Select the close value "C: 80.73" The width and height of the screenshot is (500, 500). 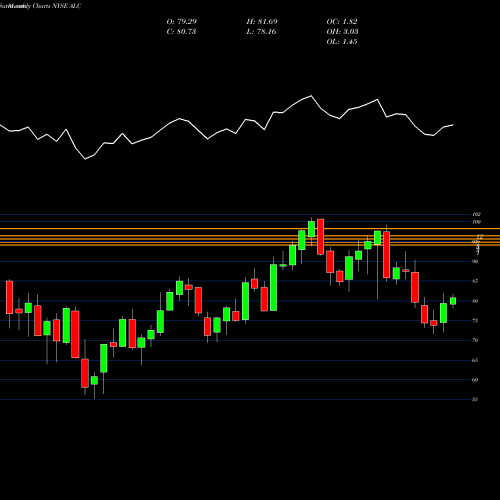click(181, 32)
